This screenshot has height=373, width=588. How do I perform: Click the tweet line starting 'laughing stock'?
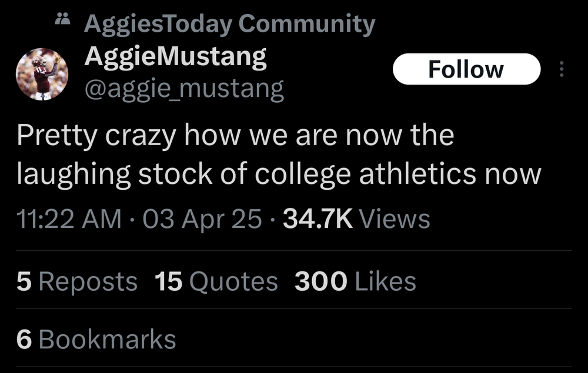pyautogui.click(x=279, y=174)
